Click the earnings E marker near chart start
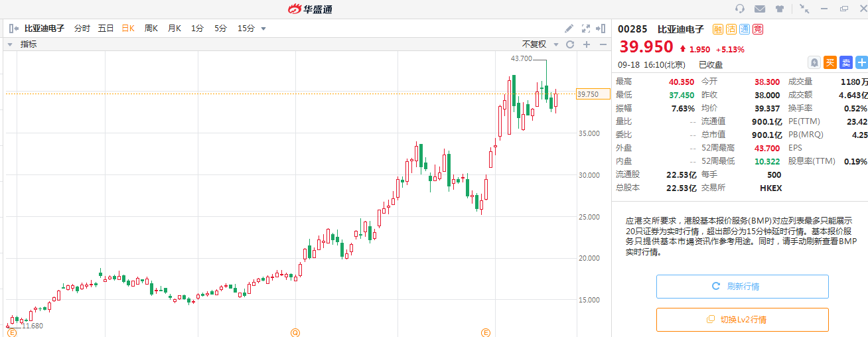 tap(11, 332)
